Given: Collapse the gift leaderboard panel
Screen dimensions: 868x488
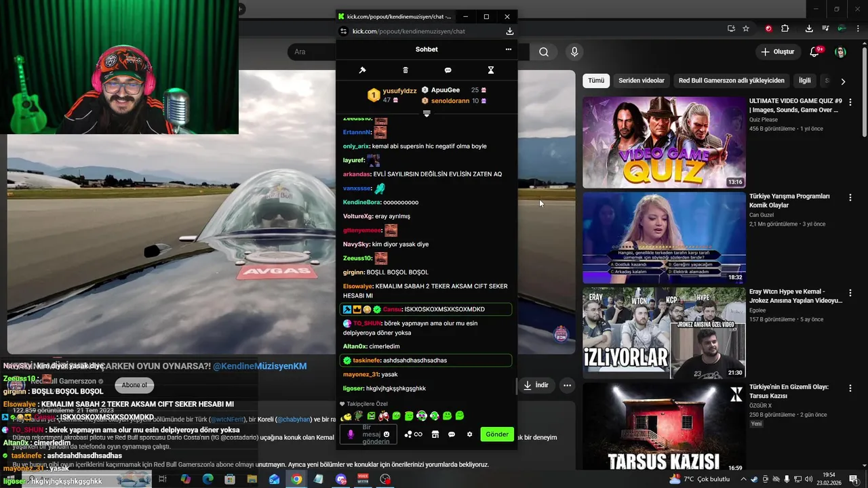Looking at the screenshot, I should [427, 114].
